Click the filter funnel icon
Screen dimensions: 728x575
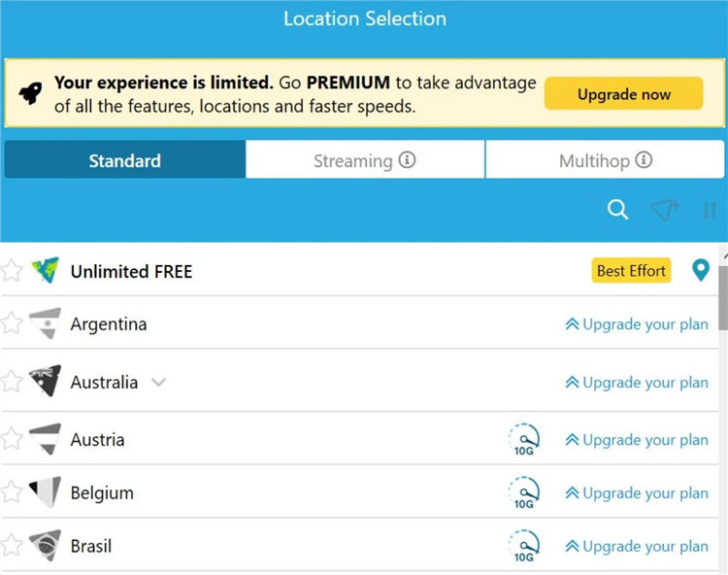tap(665, 211)
